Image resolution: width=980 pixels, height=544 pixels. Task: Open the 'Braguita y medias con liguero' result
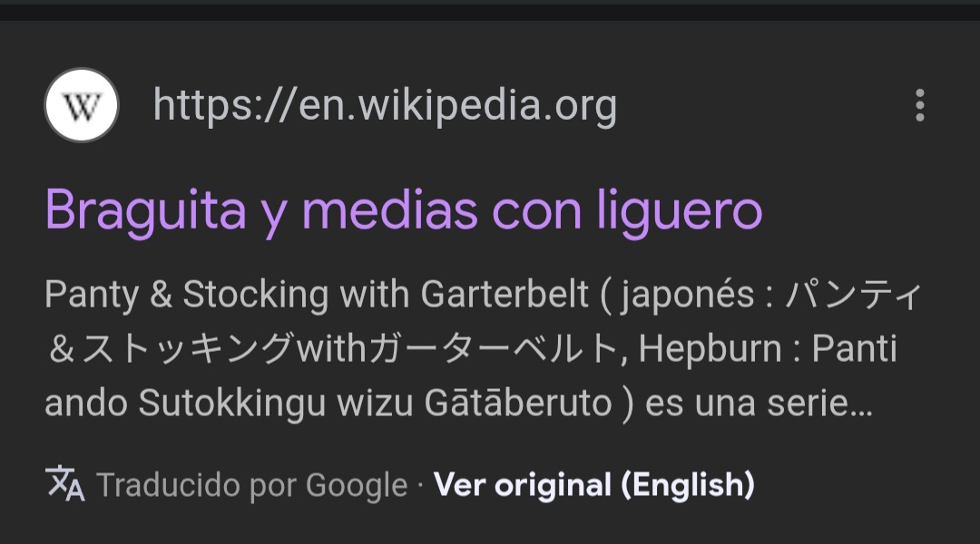(x=404, y=211)
